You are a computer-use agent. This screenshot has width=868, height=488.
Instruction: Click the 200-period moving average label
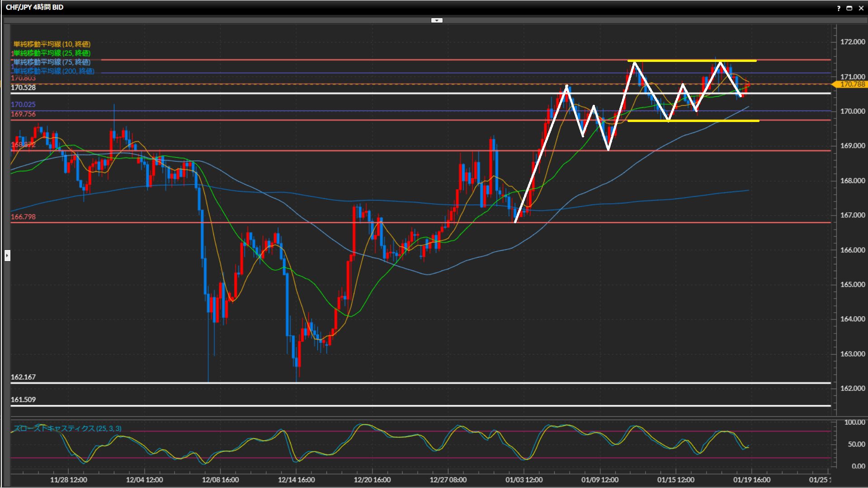(x=54, y=71)
